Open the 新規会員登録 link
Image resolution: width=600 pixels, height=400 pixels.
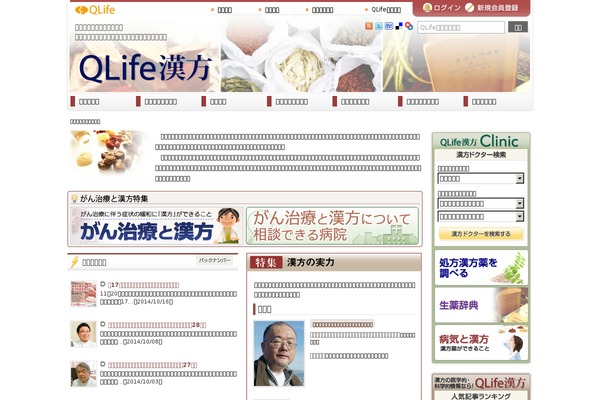click(497, 8)
